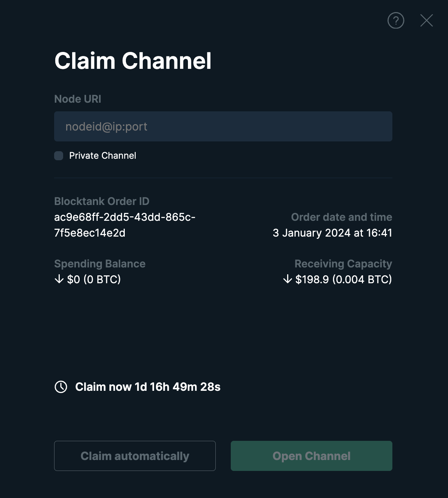This screenshot has width=448, height=498.
Task: Click the Private Channel label text
Action: pyautogui.click(x=103, y=156)
